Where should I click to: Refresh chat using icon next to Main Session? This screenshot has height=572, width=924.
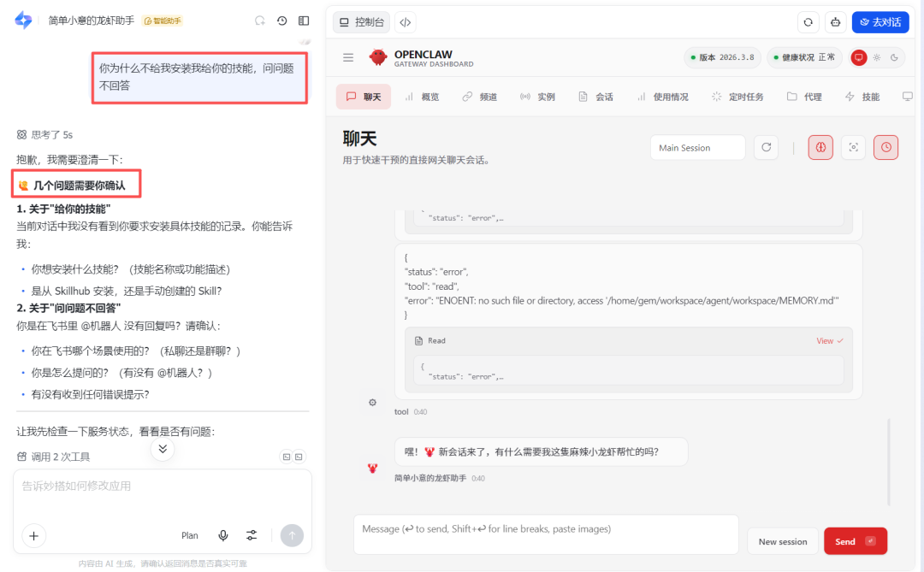coord(766,147)
